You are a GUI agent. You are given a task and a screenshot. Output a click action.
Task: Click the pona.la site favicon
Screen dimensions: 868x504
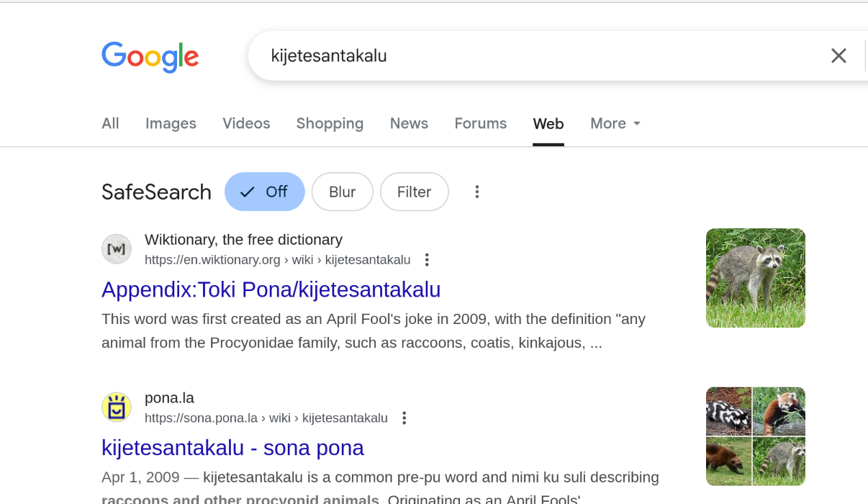117,408
